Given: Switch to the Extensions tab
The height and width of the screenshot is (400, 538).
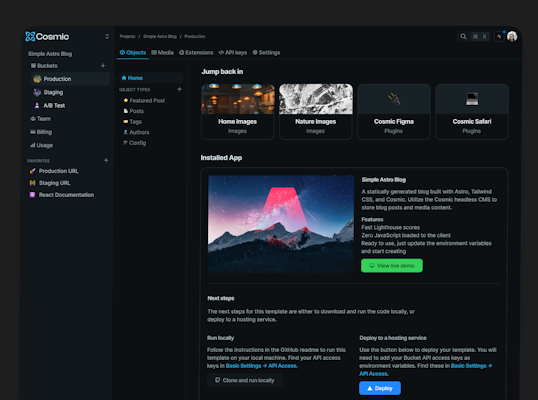Looking at the screenshot, I should pyautogui.click(x=196, y=52).
